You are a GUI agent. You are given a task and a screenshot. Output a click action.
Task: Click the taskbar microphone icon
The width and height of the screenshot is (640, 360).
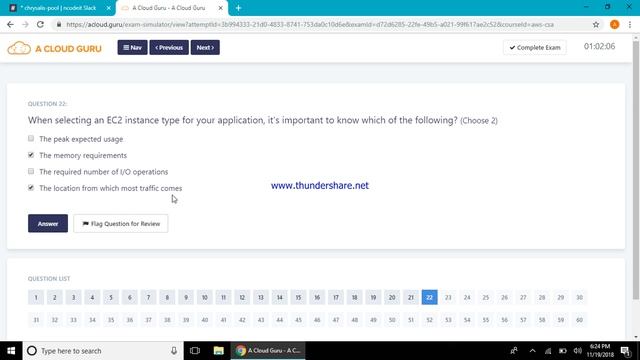click(174, 351)
